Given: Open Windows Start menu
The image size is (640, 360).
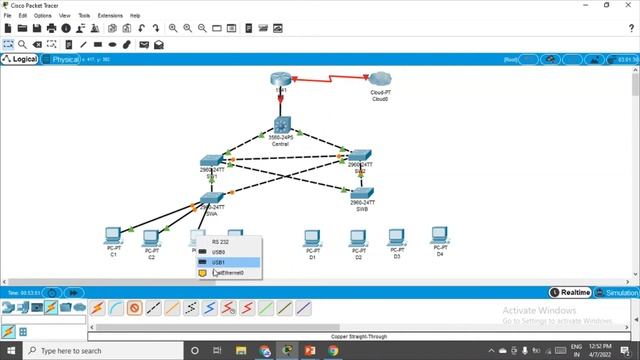Looking at the screenshot, I should pos(11,351).
